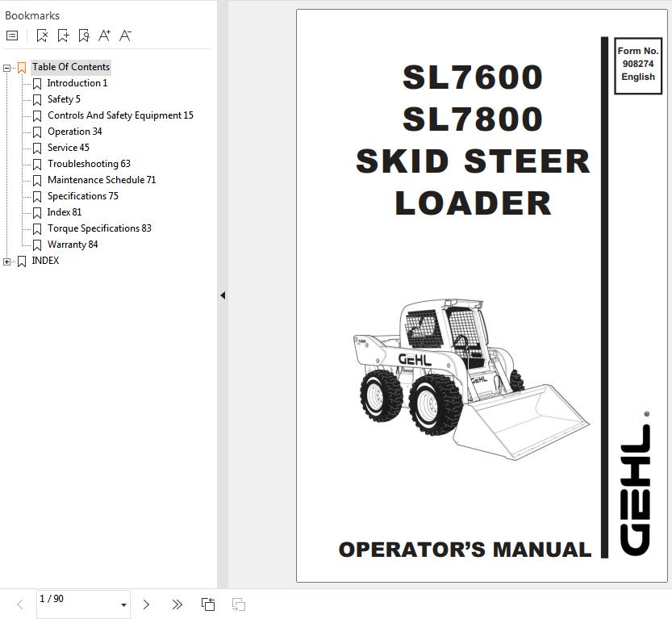Open the page number dropdown
The height and width of the screenshot is (619, 672).
(x=123, y=604)
